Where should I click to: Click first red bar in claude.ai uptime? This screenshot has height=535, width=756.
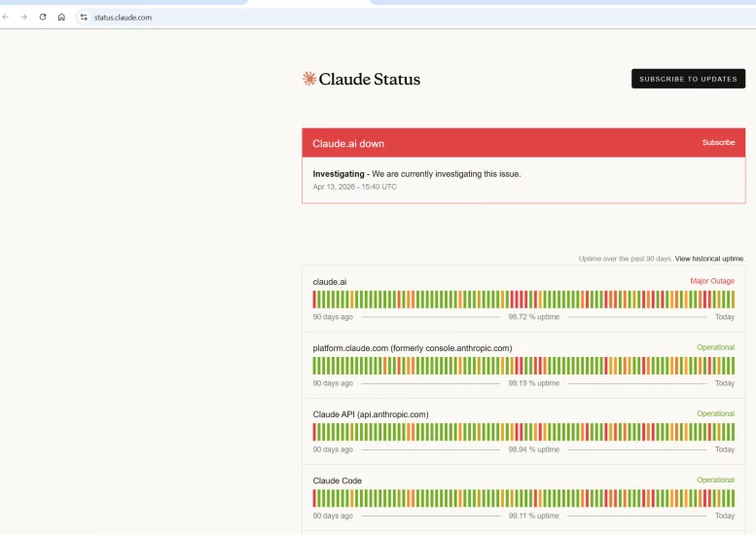point(315,300)
